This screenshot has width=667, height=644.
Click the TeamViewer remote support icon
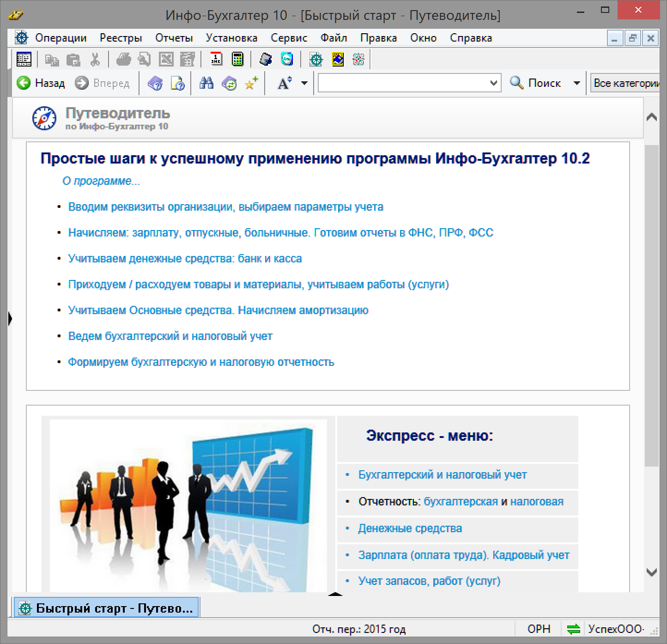[x=287, y=59]
